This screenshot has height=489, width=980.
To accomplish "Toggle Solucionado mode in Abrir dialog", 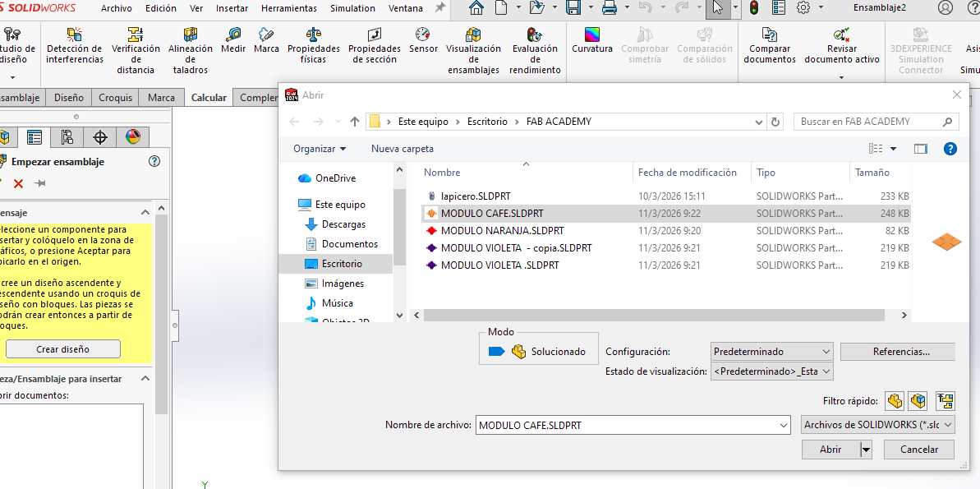I will tap(539, 352).
